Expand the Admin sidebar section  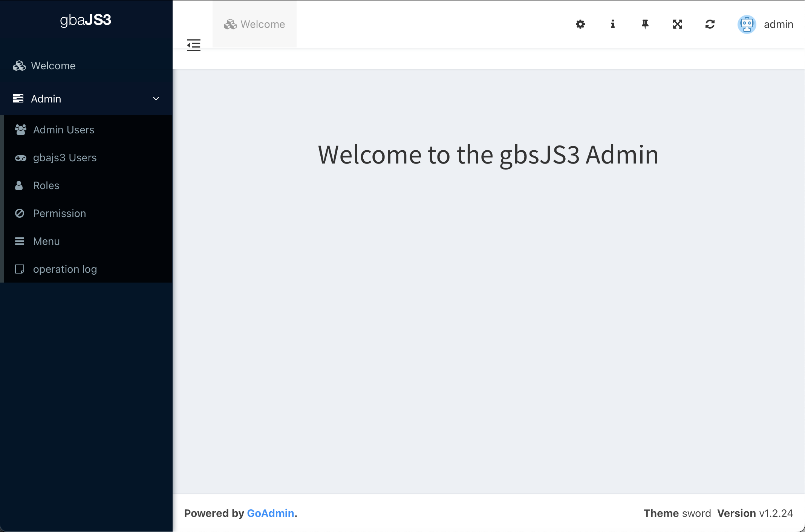click(x=46, y=99)
